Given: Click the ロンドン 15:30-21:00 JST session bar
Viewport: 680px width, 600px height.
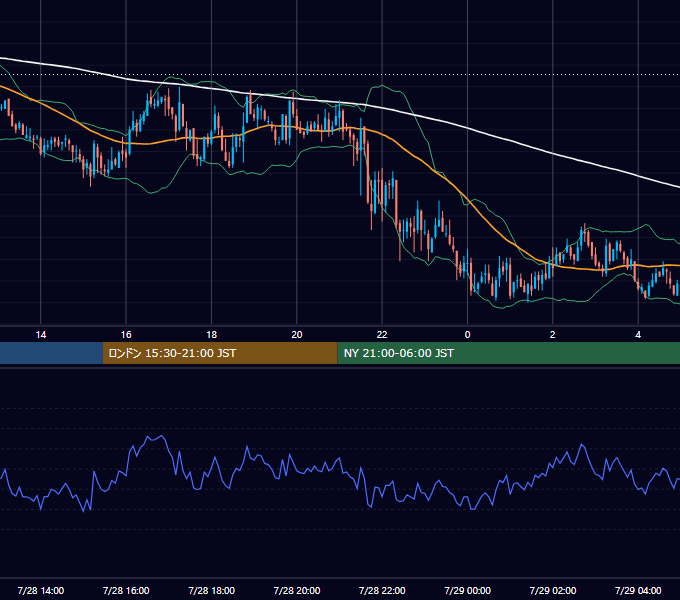Looking at the screenshot, I should [x=220, y=353].
